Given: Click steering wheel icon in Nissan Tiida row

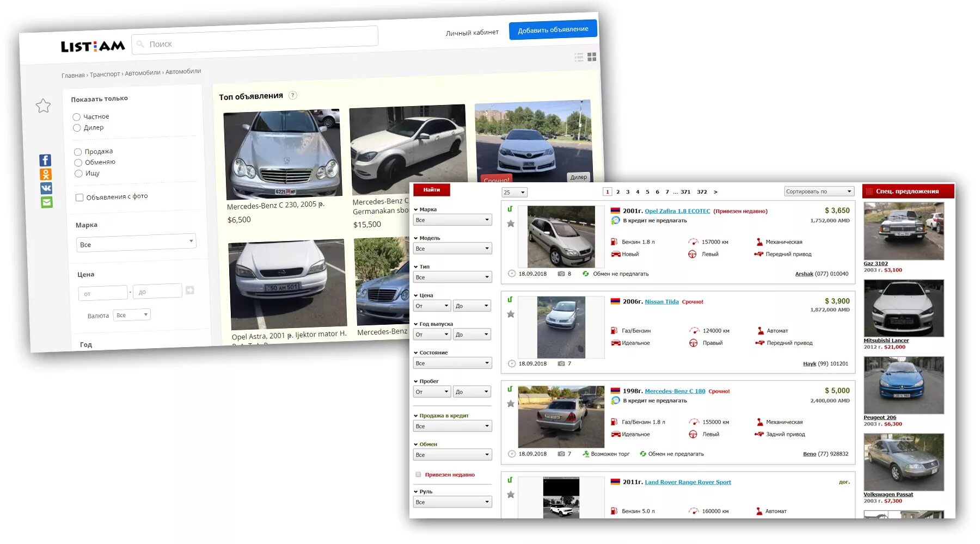Looking at the screenshot, I should coord(693,343).
